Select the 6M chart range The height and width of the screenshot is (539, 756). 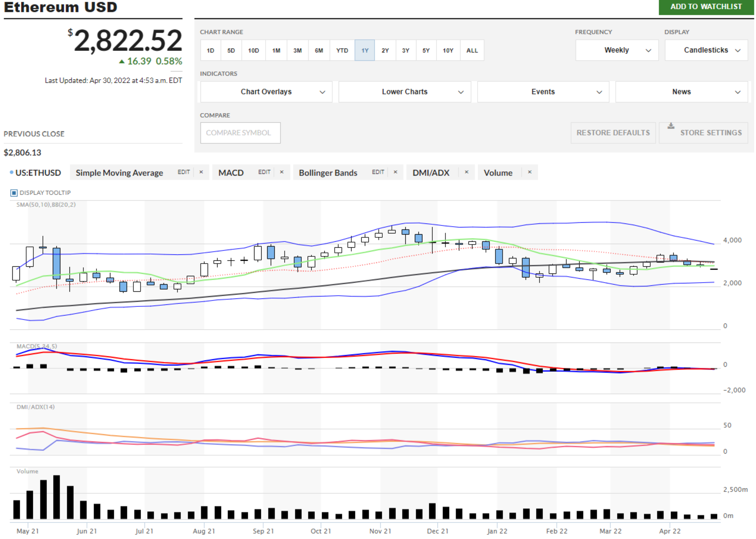click(x=319, y=50)
